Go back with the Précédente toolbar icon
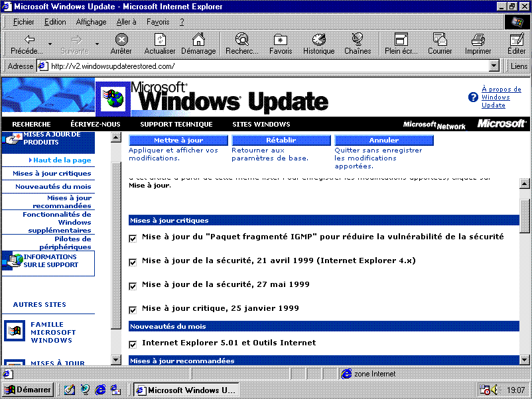The height and width of the screenshot is (399, 532). (30, 40)
